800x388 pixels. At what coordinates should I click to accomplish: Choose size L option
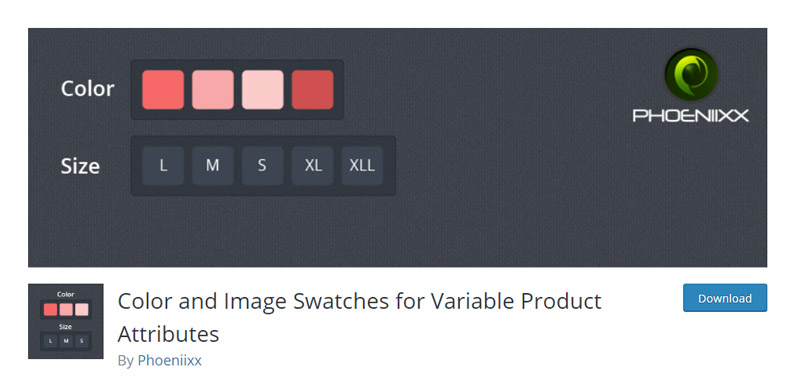(163, 165)
